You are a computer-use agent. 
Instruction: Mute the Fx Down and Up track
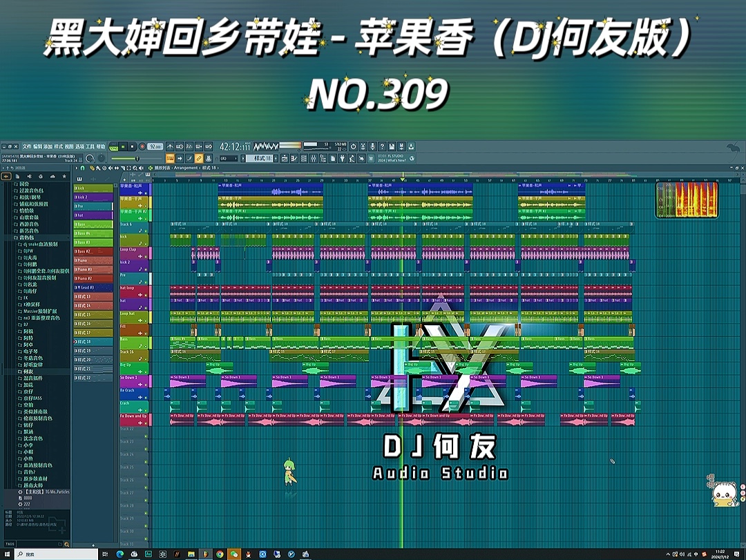point(146,423)
